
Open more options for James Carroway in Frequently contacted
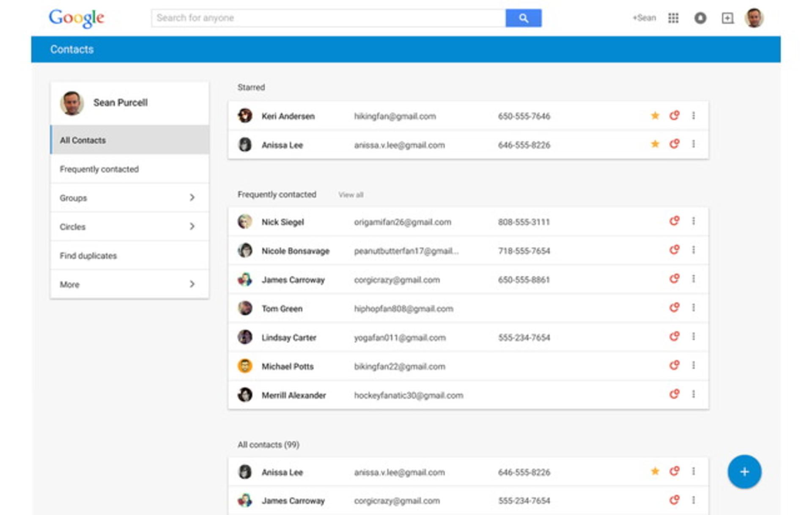694,278
